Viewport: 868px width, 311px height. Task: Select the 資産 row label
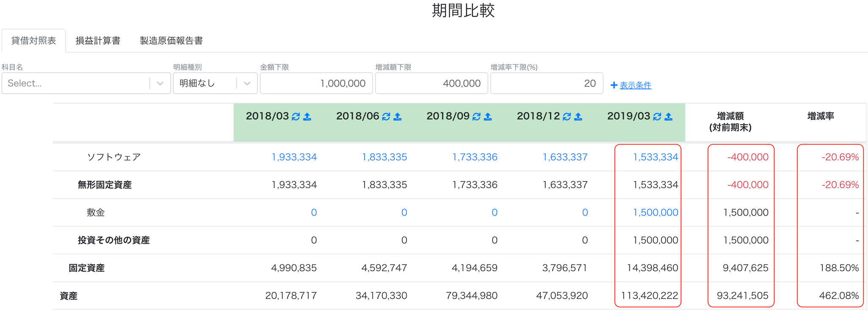(x=69, y=296)
